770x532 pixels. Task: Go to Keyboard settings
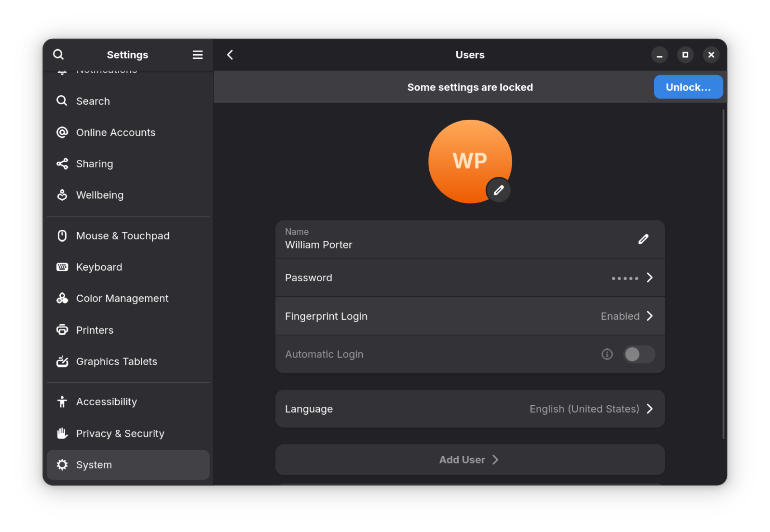(x=128, y=267)
